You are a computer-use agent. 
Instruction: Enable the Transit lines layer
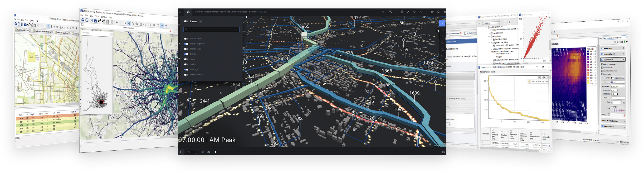186,49
